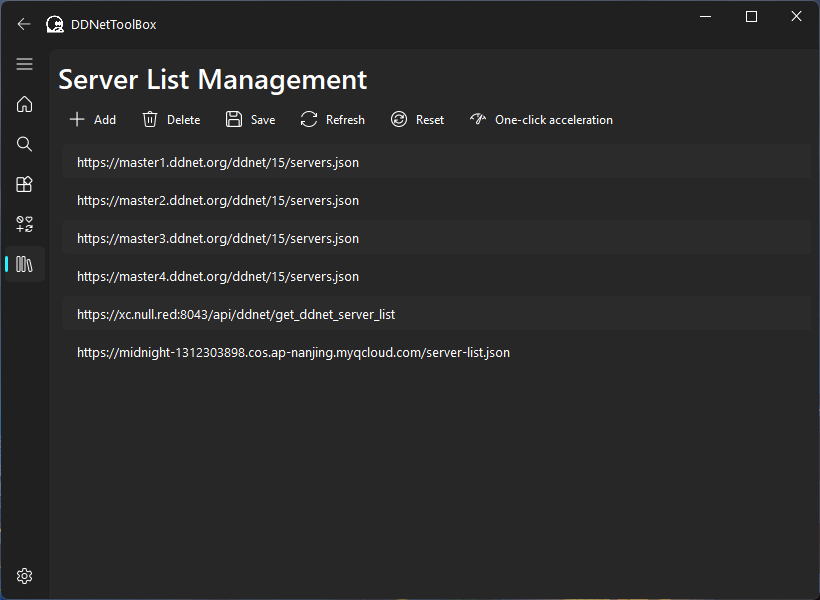This screenshot has height=600, width=820.
Task: Click the DDNetToolBox title text
Action: pyautogui.click(x=113, y=25)
